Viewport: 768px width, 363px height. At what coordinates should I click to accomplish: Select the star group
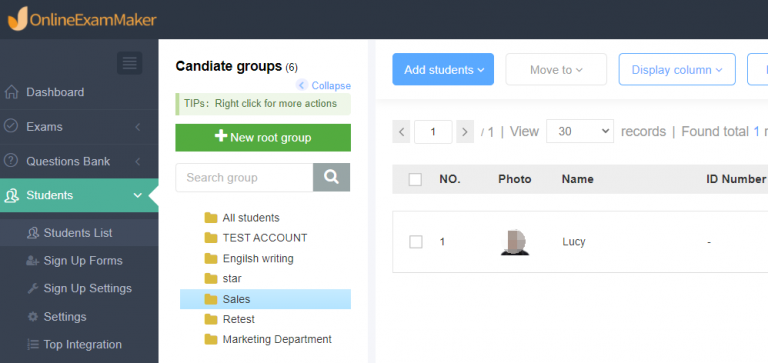pyautogui.click(x=232, y=278)
